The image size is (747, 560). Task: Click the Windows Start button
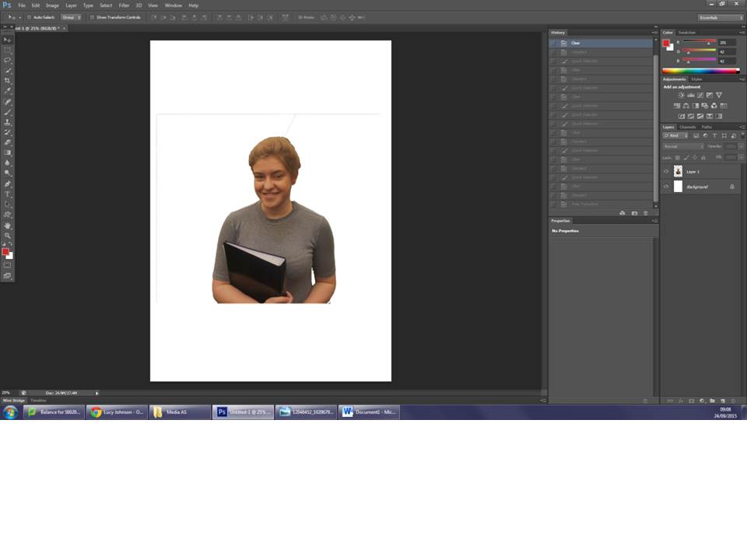(10, 412)
